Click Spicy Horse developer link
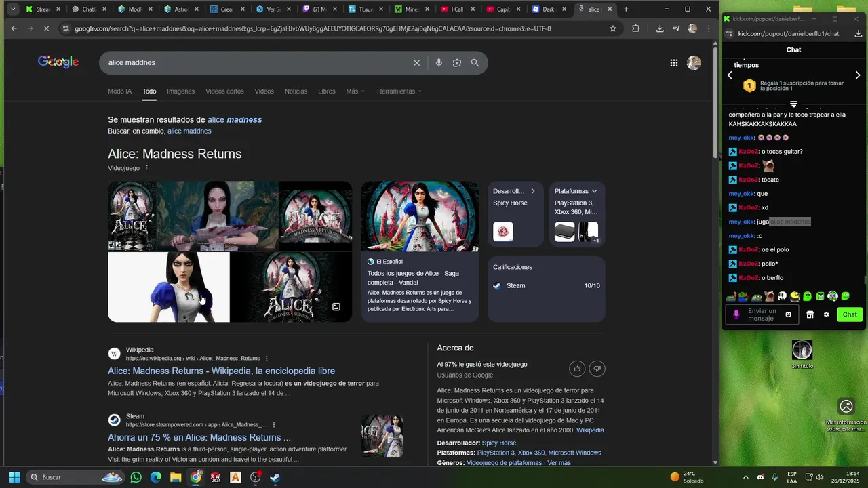 499,443
